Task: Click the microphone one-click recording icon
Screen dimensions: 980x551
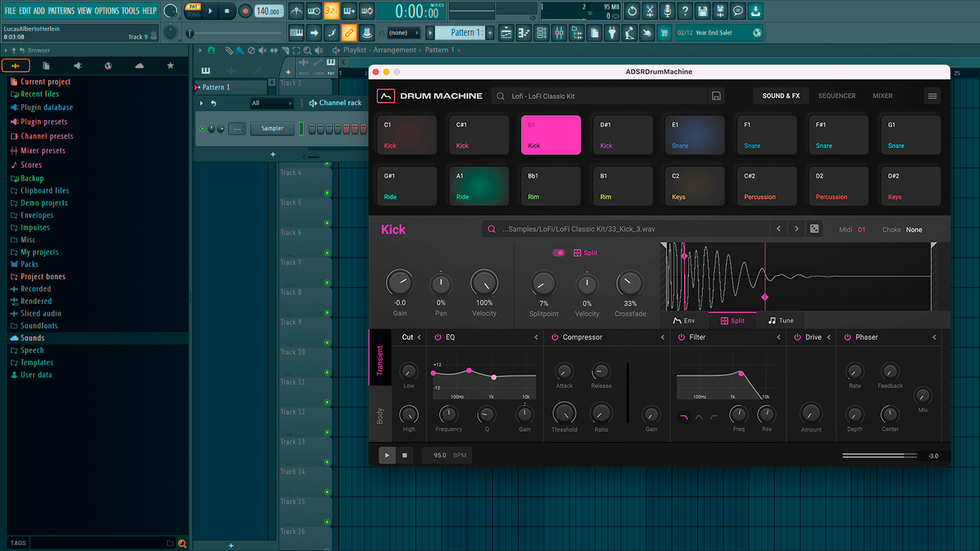Action: click(x=667, y=11)
